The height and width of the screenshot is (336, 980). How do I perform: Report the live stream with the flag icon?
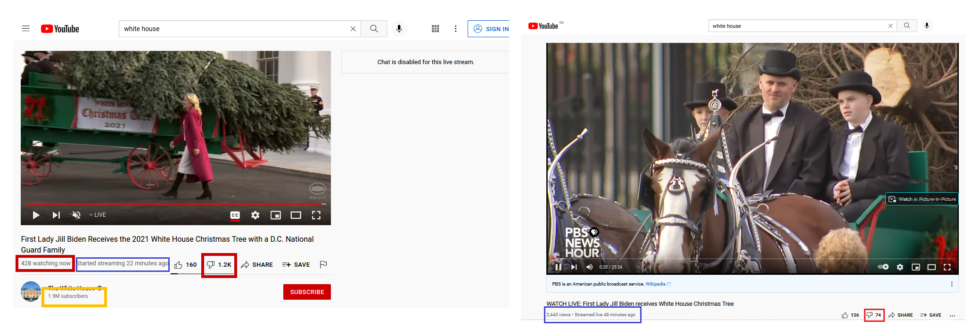point(323,265)
